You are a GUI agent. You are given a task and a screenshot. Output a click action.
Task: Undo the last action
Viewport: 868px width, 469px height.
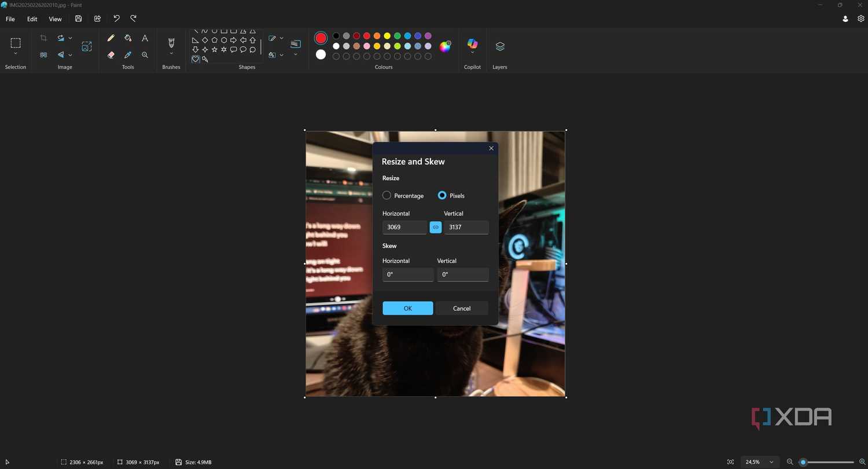116,19
